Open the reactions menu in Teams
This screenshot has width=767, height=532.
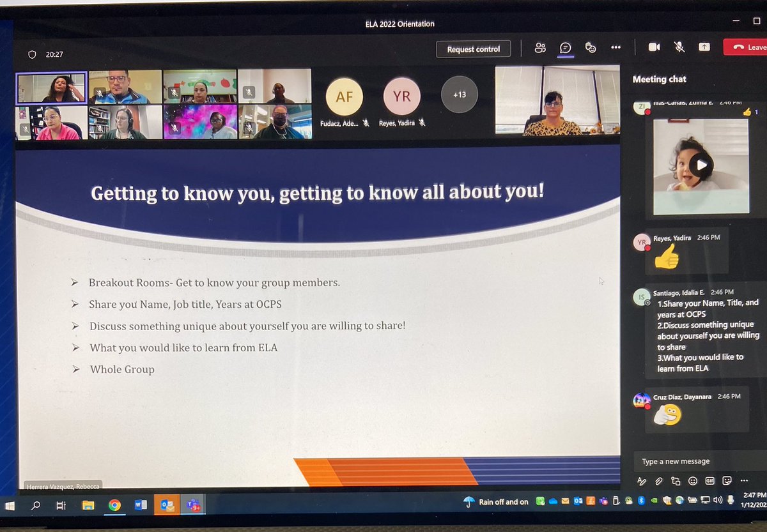[x=591, y=48]
